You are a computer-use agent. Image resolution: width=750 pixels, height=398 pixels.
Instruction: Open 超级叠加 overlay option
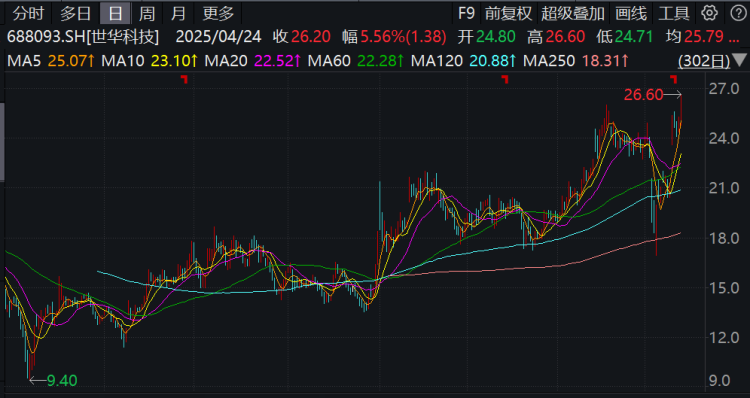[x=573, y=13]
